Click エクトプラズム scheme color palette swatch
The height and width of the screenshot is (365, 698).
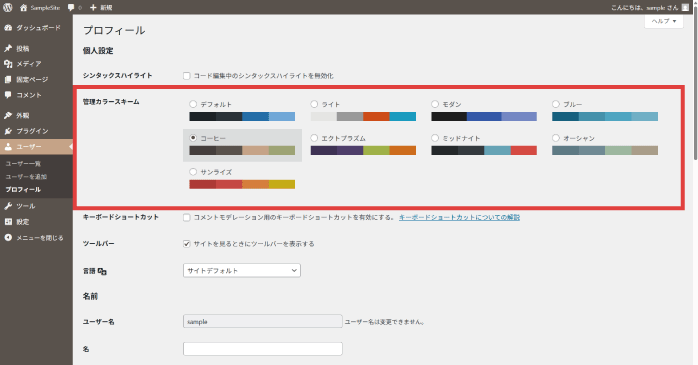(363, 150)
